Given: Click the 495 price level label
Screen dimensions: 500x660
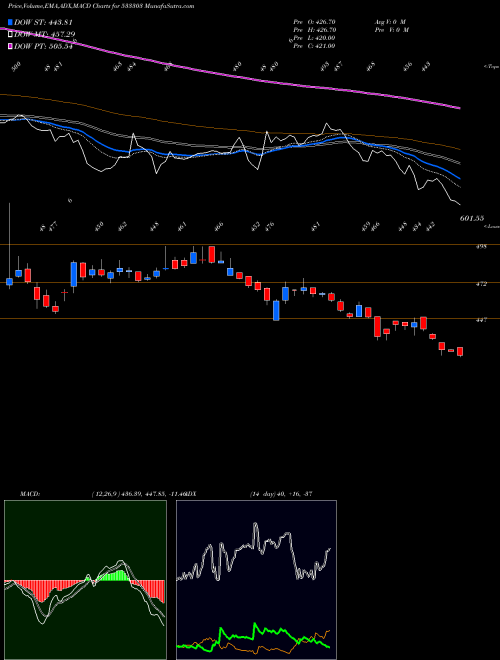Looking at the screenshot, I should (482, 247).
